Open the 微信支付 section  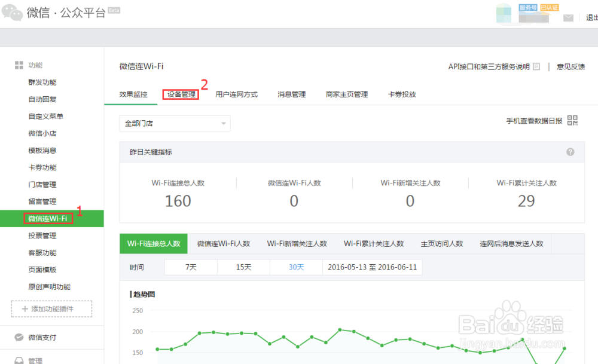point(42,337)
